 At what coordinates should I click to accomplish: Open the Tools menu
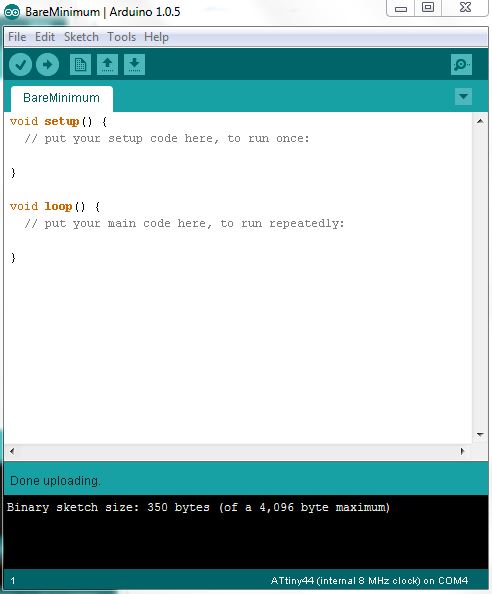(x=121, y=37)
